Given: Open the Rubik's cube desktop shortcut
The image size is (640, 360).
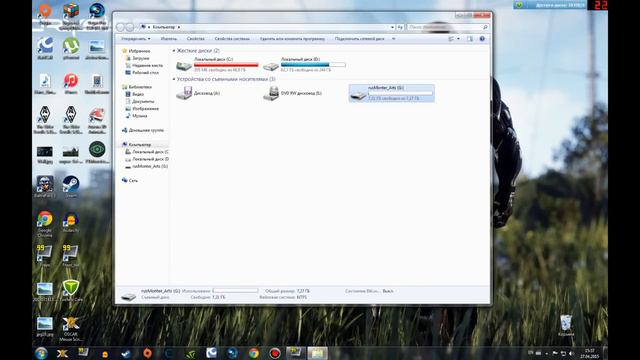Looking at the screenshot, I should point(71,16).
